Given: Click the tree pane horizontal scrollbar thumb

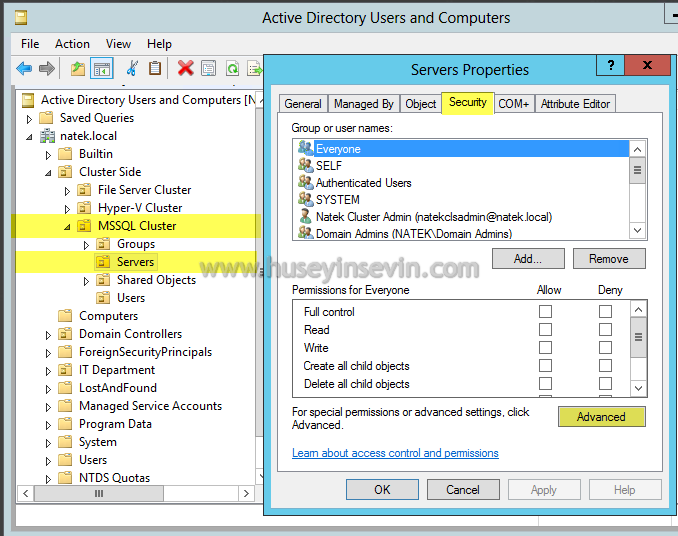Looking at the screenshot, I should (99, 493).
